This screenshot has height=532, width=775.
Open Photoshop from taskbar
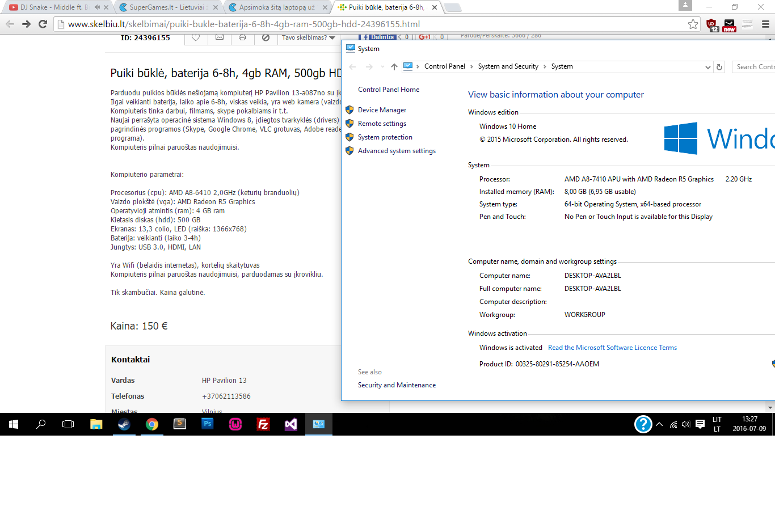tap(207, 424)
